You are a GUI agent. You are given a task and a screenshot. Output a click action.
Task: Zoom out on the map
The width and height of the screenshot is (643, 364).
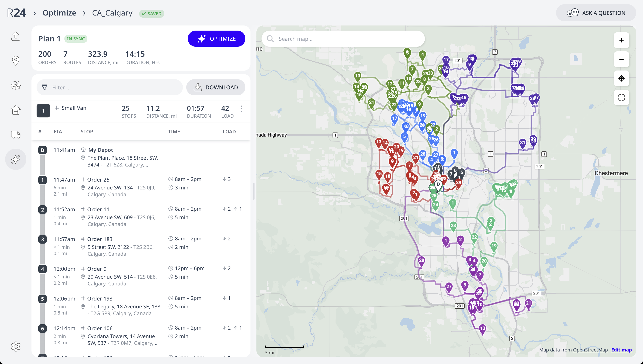[621, 59]
